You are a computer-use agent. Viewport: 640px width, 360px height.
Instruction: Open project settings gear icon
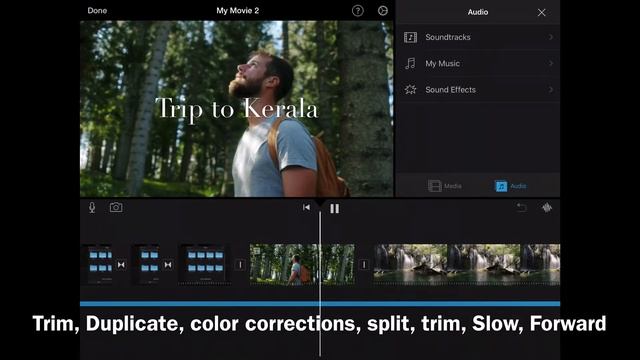[382, 11]
